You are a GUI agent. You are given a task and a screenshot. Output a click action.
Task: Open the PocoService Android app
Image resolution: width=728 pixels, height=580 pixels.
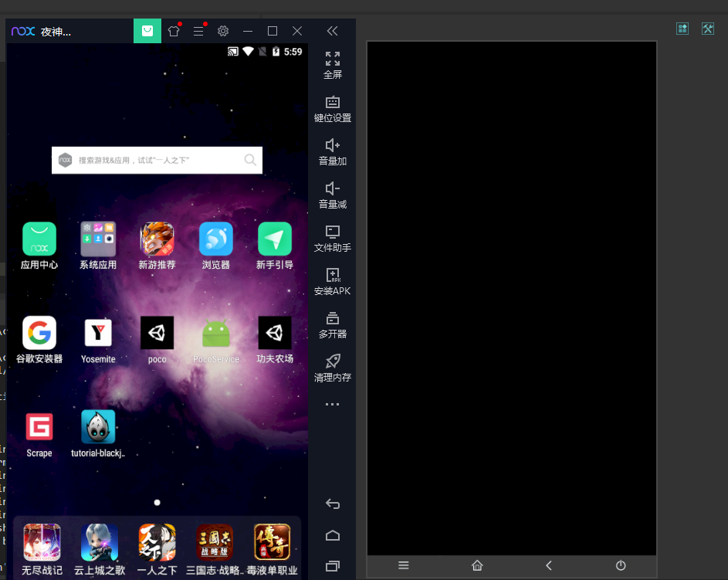(216, 334)
